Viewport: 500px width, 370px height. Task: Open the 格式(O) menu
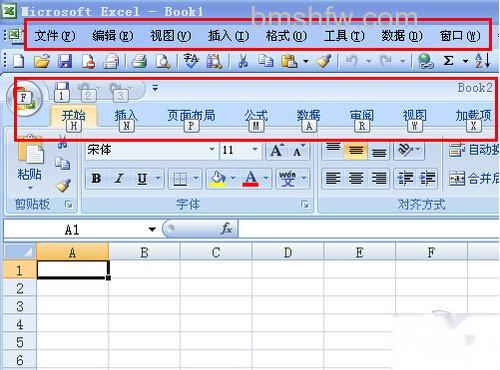coord(286,35)
